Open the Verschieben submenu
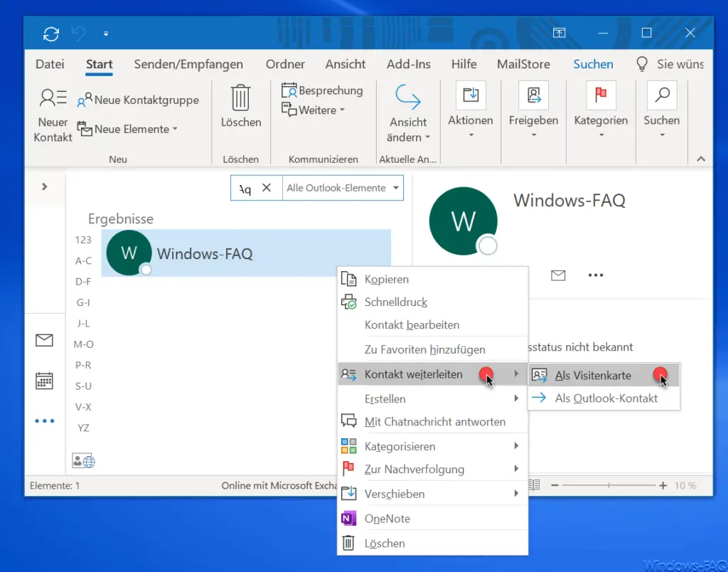Screen dimensions: 728x572 click(433, 494)
